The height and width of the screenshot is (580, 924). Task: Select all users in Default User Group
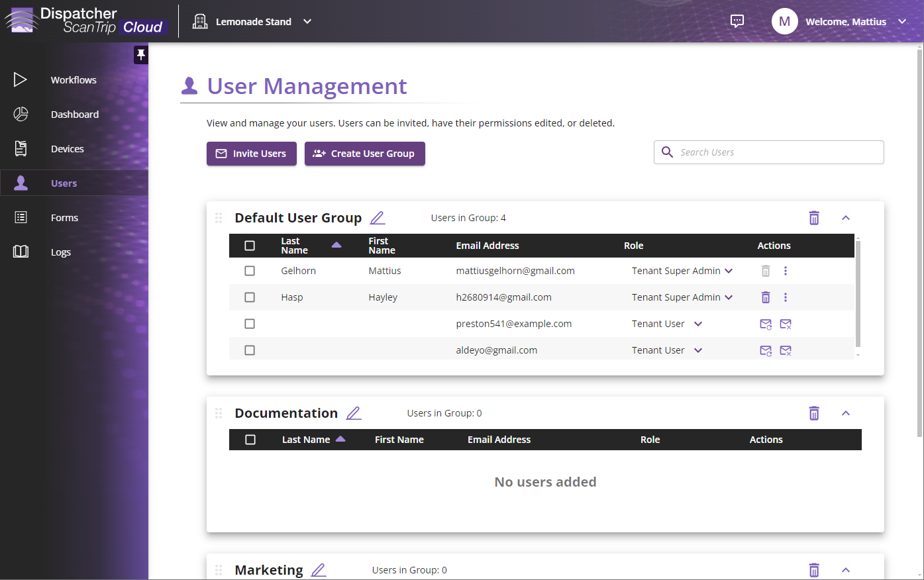pyautogui.click(x=250, y=246)
